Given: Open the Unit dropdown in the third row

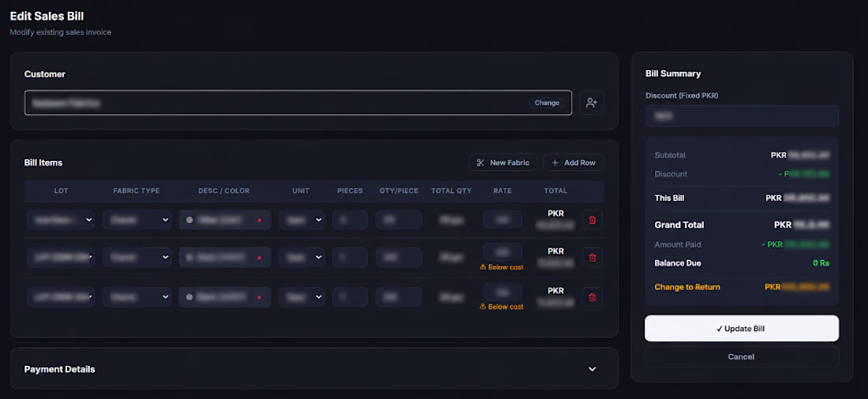Looking at the screenshot, I should [301, 297].
